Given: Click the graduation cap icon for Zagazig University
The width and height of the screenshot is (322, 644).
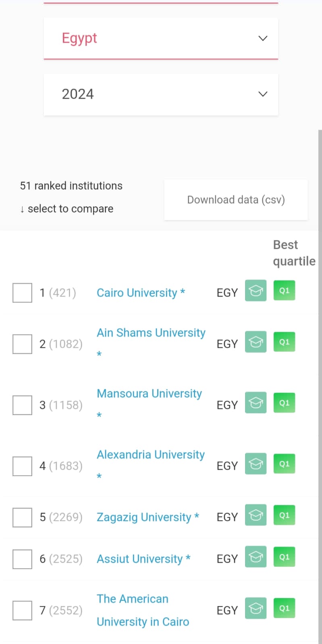Looking at the screenshot, I should [256, 515].
